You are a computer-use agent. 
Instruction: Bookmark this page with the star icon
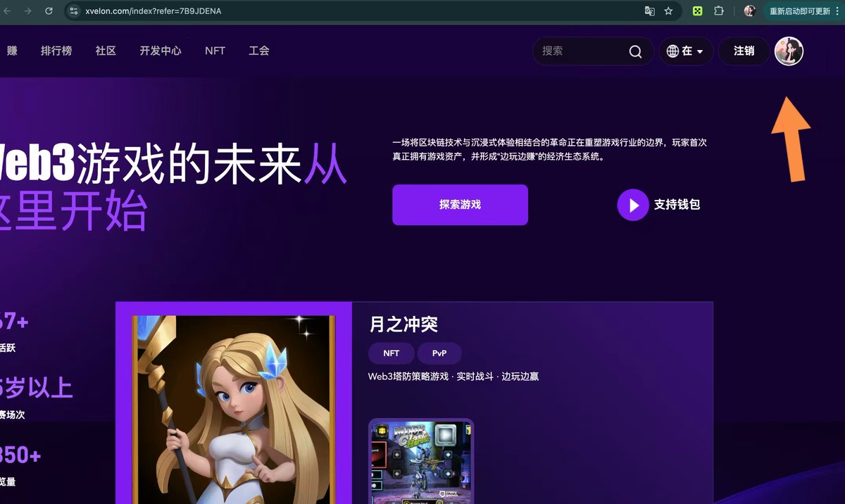tap(668, 11)
